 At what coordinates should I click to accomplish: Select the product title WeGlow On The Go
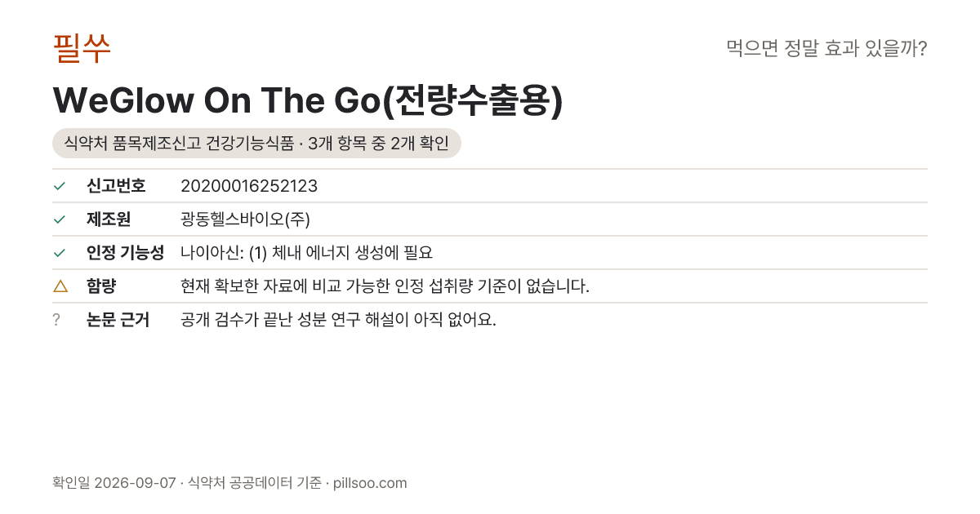pyautogui.click(x=308, y=100)
